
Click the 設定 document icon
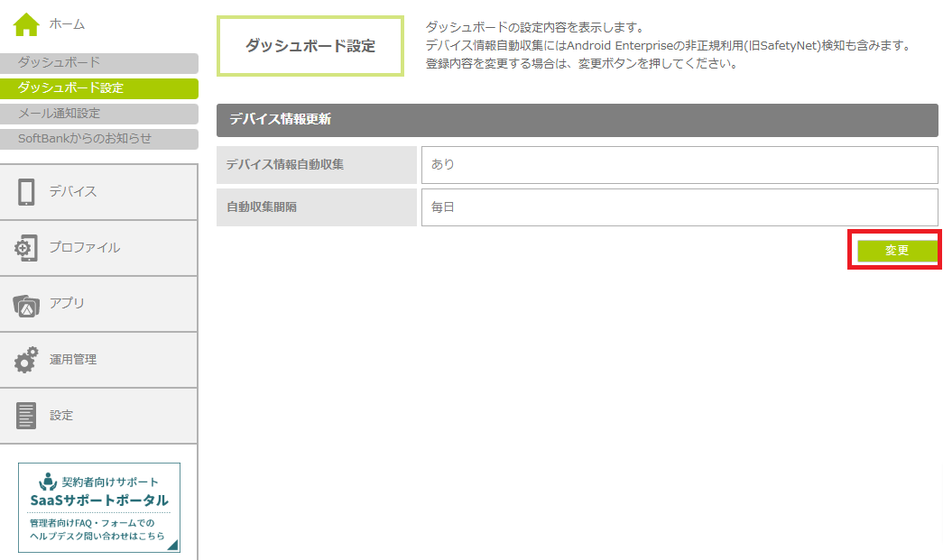coord(26,416)
